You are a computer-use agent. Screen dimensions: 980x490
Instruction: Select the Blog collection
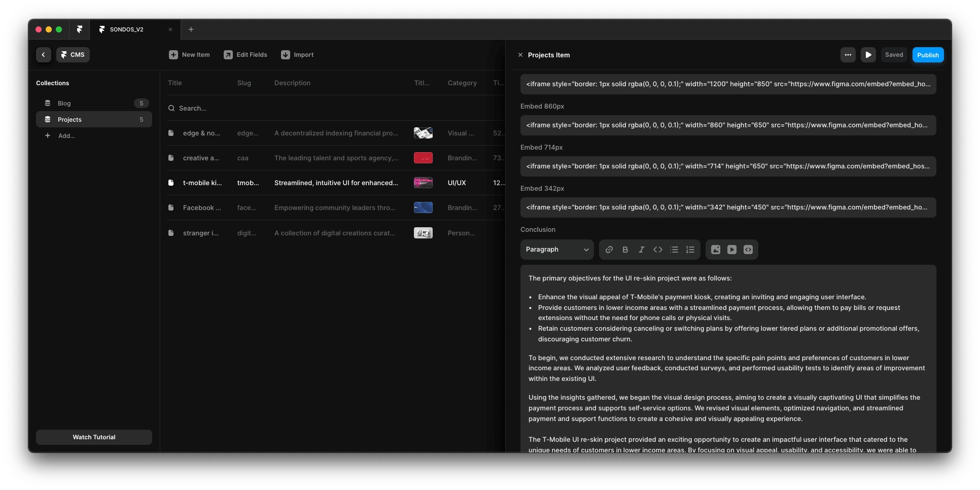(x=94, y=103)
